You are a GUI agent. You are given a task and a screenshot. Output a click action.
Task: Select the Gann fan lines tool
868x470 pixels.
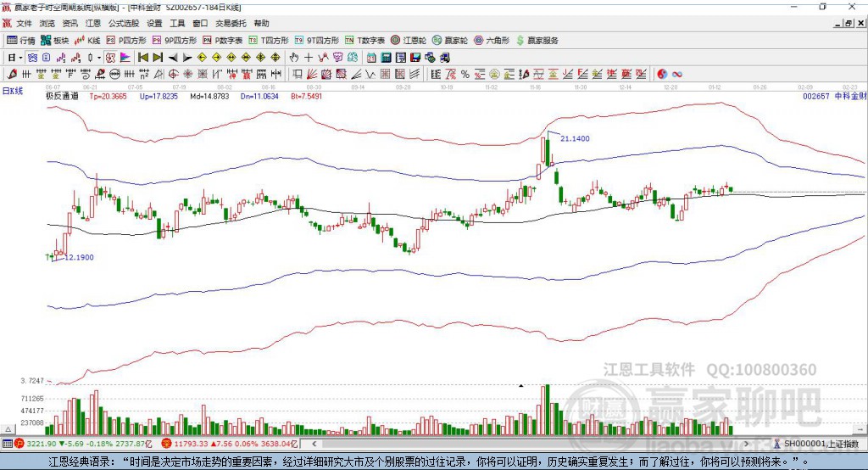tap(312, 75)
